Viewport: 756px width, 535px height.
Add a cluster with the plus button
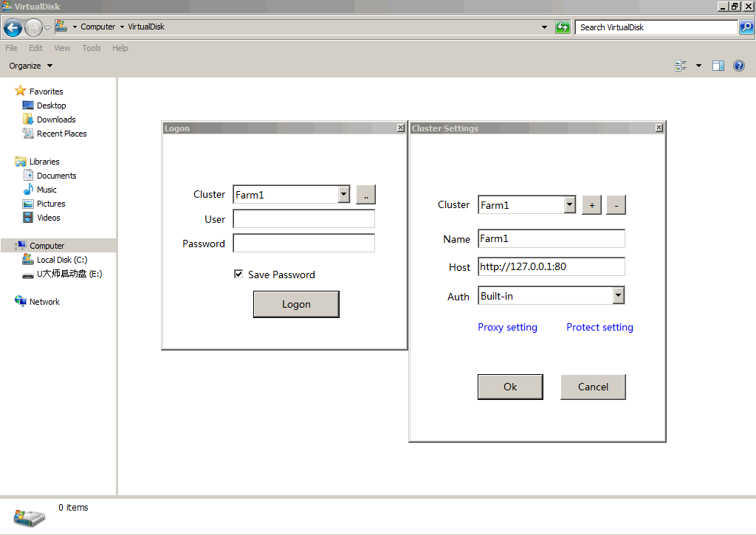click(591, 205)
